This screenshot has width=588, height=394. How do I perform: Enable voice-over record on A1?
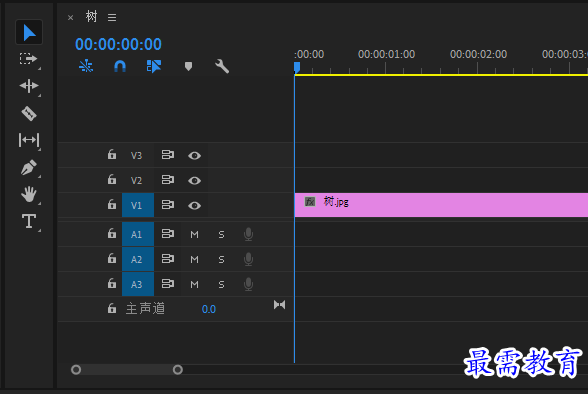click(248, 234)
